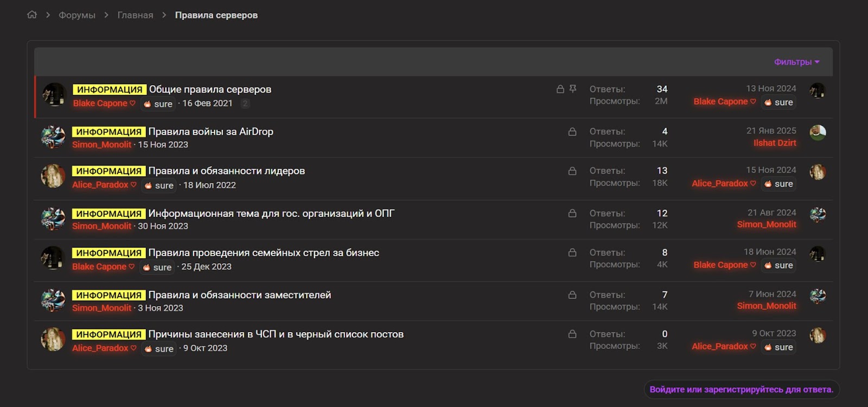Image resolution: width=868 pixels, height=407 pixels.
Task: Open last poster avatar dated 13 Ноя 2024
Action: pyautogui.click(x=818, y=91)
